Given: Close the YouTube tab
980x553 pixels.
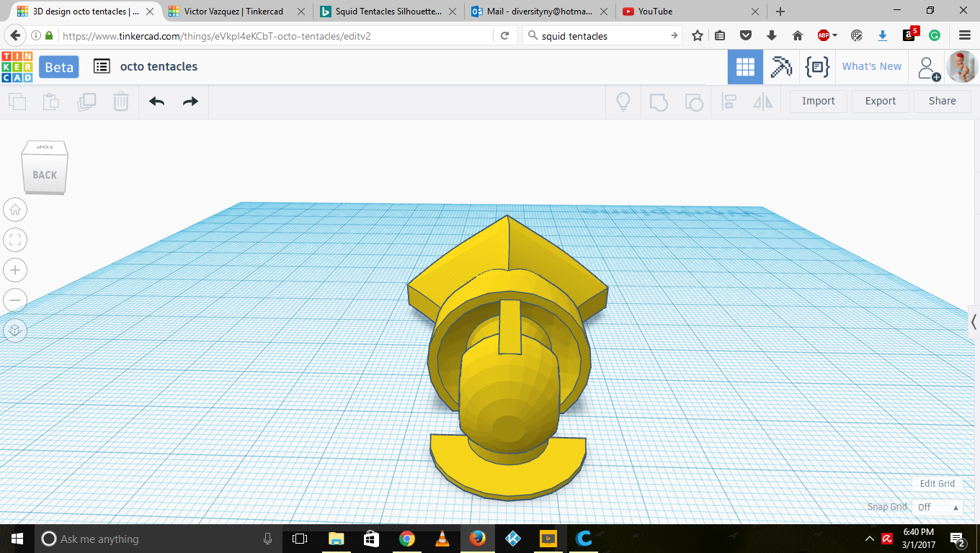Looking at the screenshot, I should click(755, 12).
